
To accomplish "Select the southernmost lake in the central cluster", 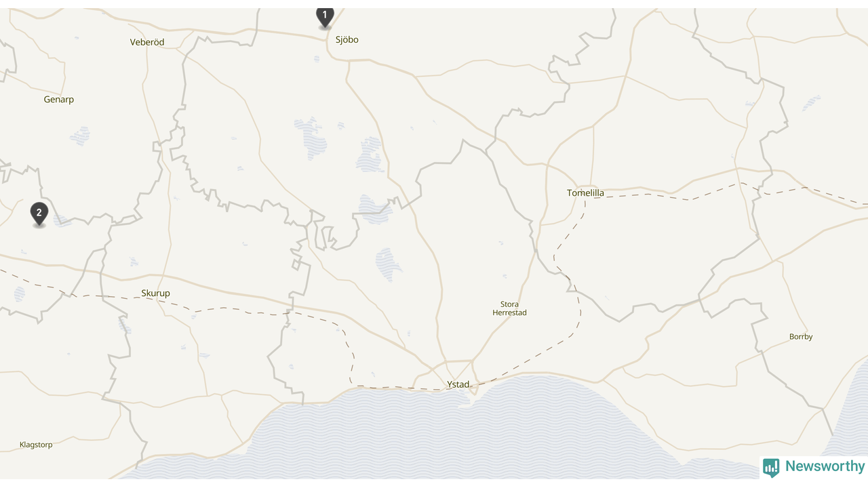I will pos(389,264).
